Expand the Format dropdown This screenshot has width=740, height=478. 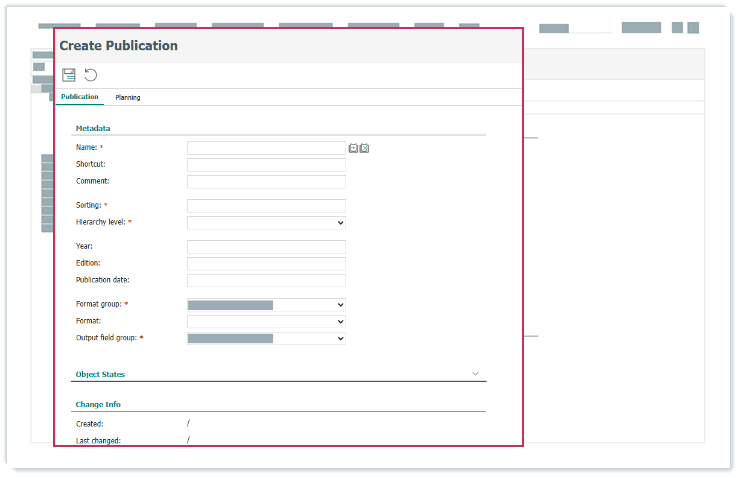pos(266,321)
